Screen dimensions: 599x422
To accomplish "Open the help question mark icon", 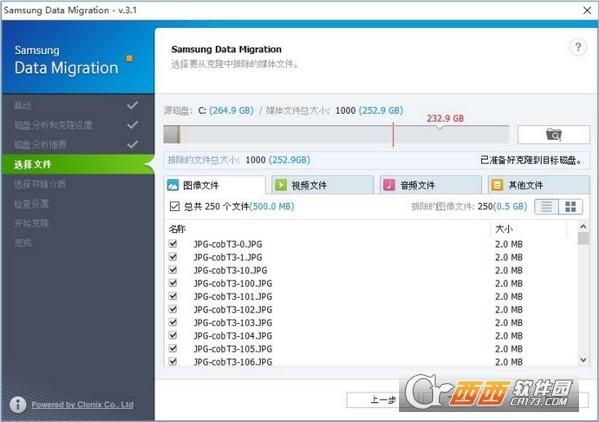I will pos(578,48).
